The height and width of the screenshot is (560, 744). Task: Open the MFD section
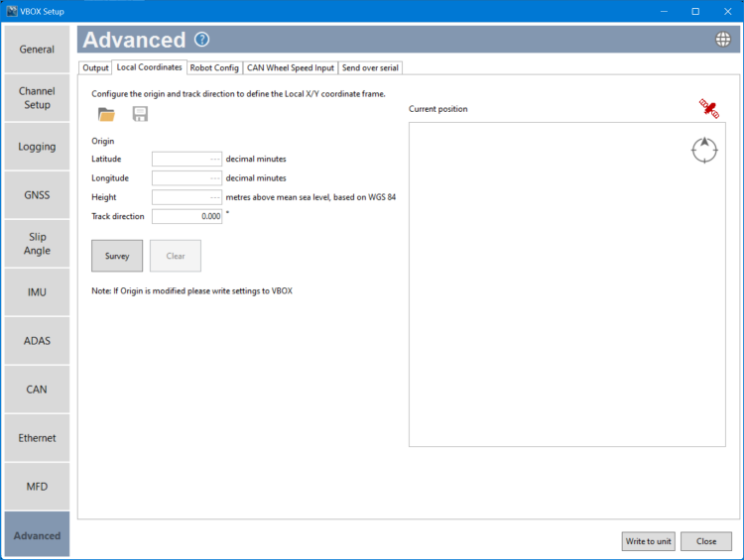pyautogui.click(x=37, y=487)
